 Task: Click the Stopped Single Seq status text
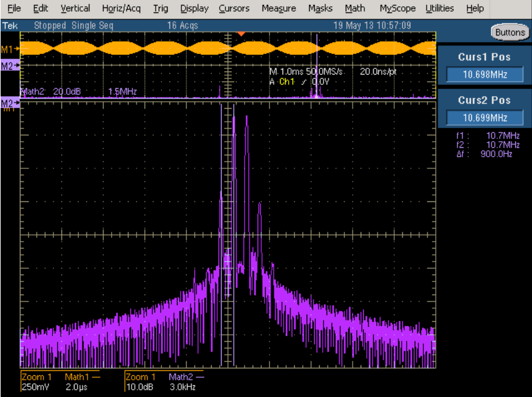coord(74,25)
